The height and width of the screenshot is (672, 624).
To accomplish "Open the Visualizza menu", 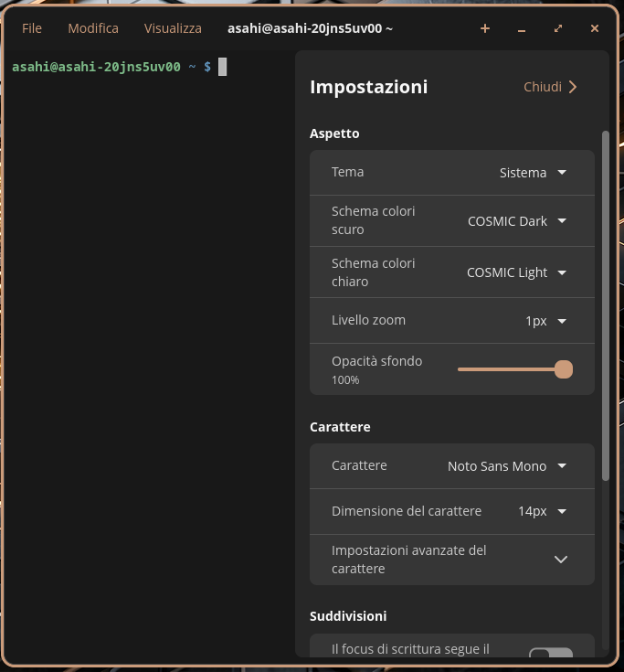I will coord(173,28).
